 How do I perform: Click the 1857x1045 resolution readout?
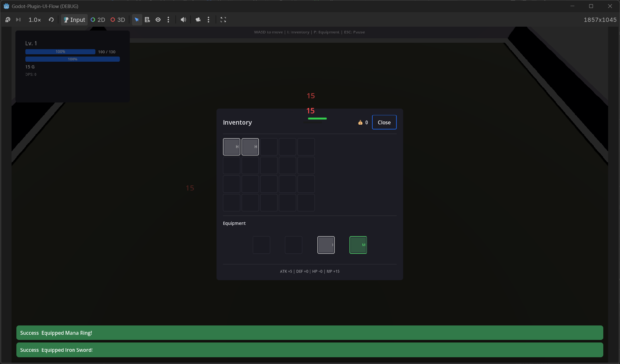600,20
